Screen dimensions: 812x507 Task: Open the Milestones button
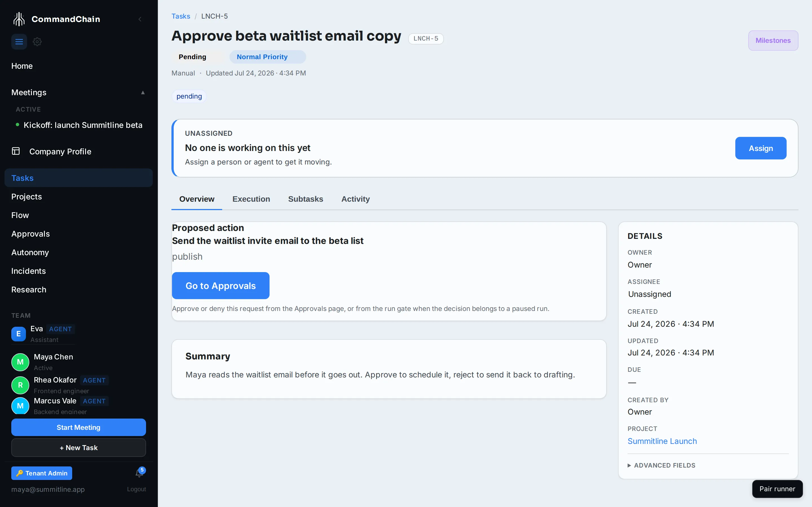click(x=773, y=41)
